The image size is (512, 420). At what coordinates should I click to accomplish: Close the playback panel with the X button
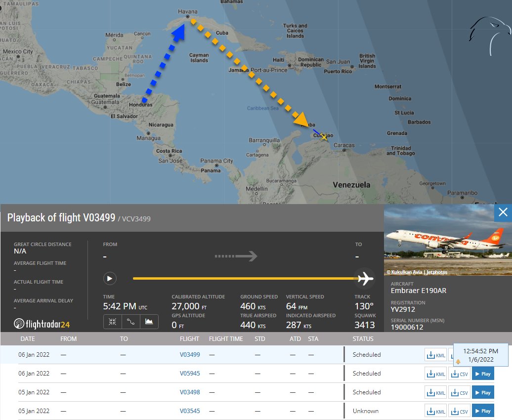503,212
